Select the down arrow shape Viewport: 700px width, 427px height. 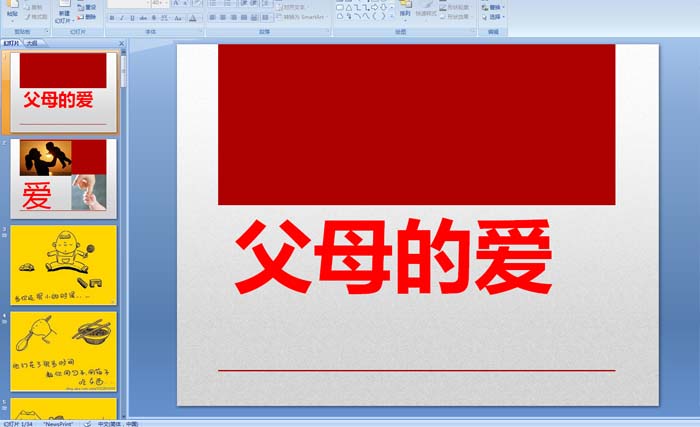point(383,8)
